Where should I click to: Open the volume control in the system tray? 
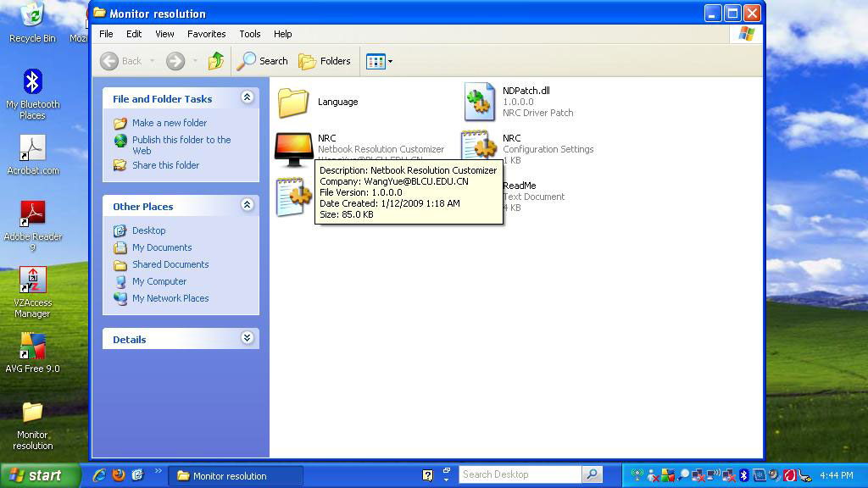tap(773, 474)
